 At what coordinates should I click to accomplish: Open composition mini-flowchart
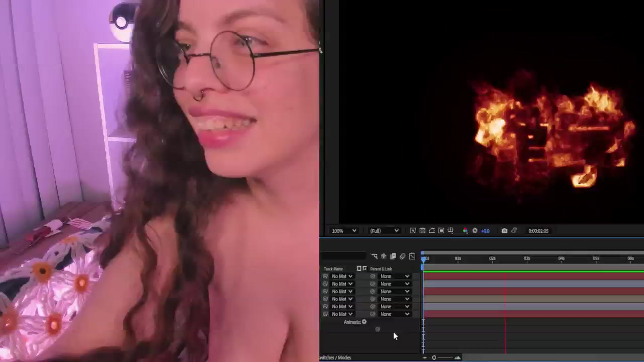pos(375,256)
